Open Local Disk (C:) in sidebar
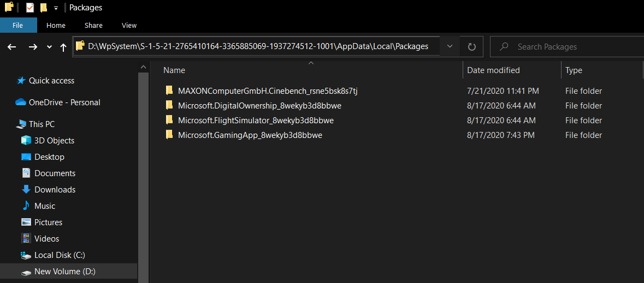644x283 pixels. [60, 255]
